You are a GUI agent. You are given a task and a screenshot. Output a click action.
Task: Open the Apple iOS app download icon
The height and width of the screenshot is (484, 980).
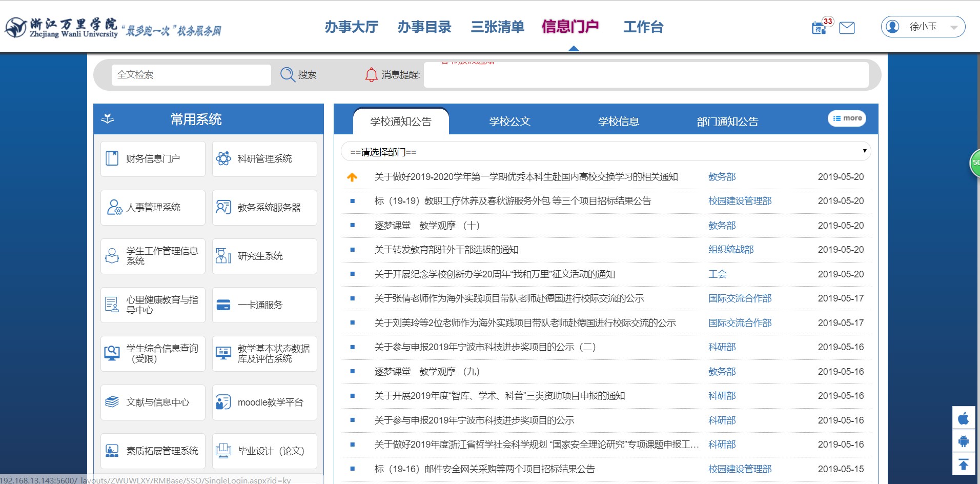coord(964,418)
